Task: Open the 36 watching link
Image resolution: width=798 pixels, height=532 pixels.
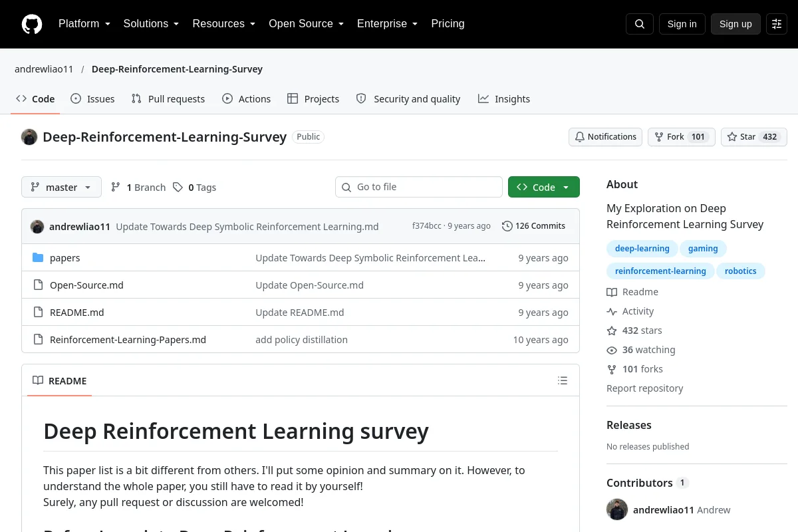Action: [641, 350]
